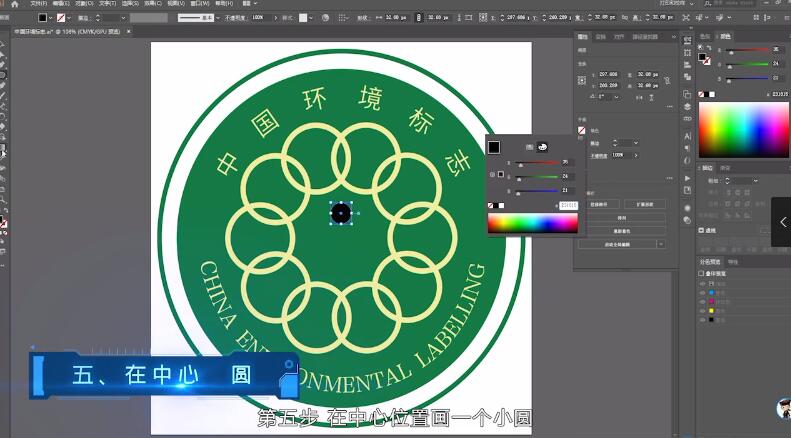Click the no-stroke swatch in control bar
Image resolution: width=791 pixels, height=438 pixels.
click(61, 18)
